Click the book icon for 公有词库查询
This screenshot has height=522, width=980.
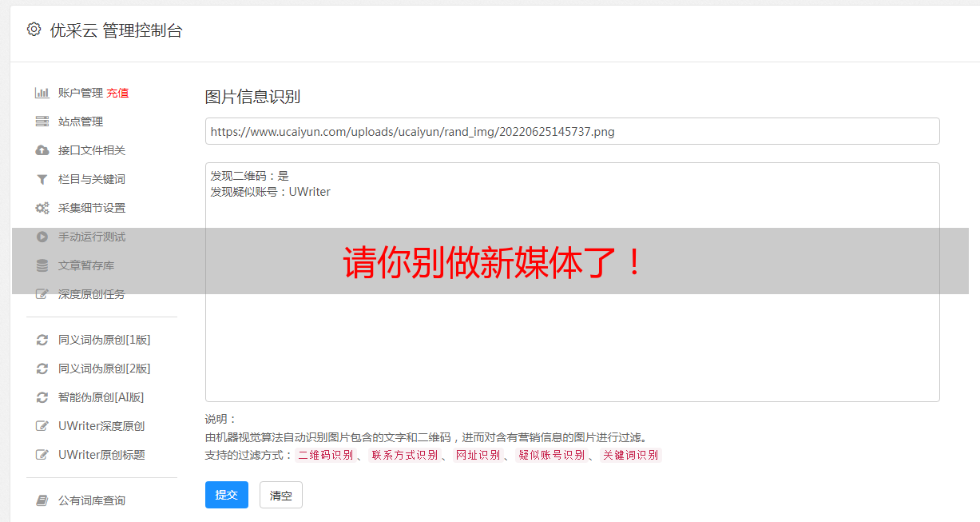42,500
